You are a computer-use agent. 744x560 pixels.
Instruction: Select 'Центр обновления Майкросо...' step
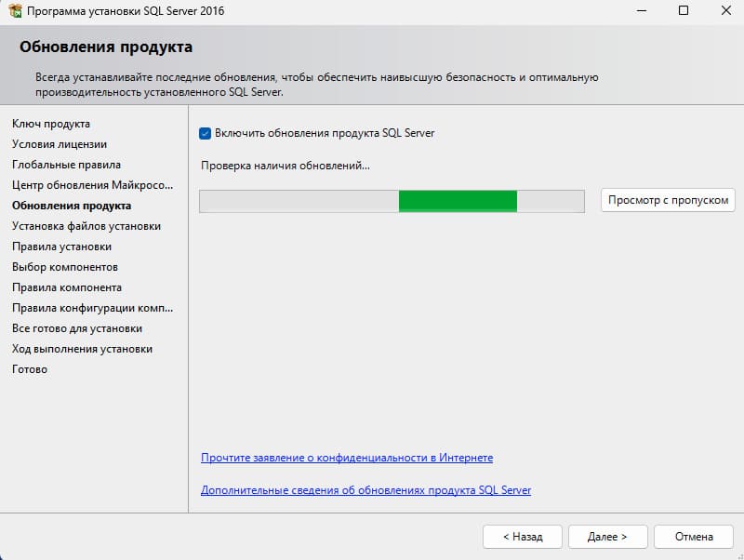pos(92,185)
